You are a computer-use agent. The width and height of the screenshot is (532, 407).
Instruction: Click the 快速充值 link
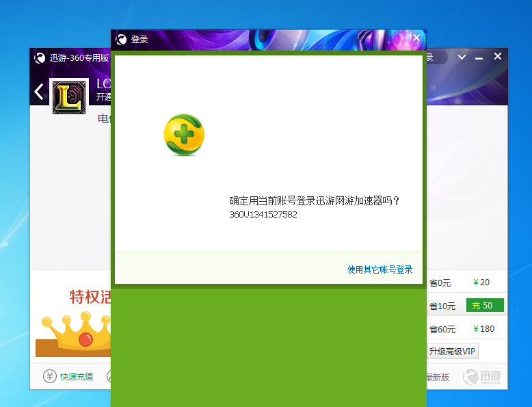point(77,376)
